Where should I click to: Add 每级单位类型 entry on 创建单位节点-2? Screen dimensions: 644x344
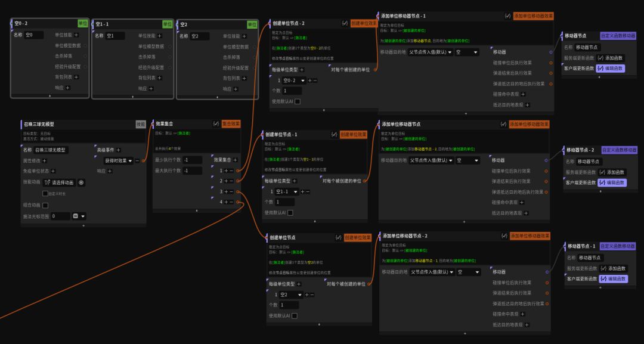pos(302,70)
